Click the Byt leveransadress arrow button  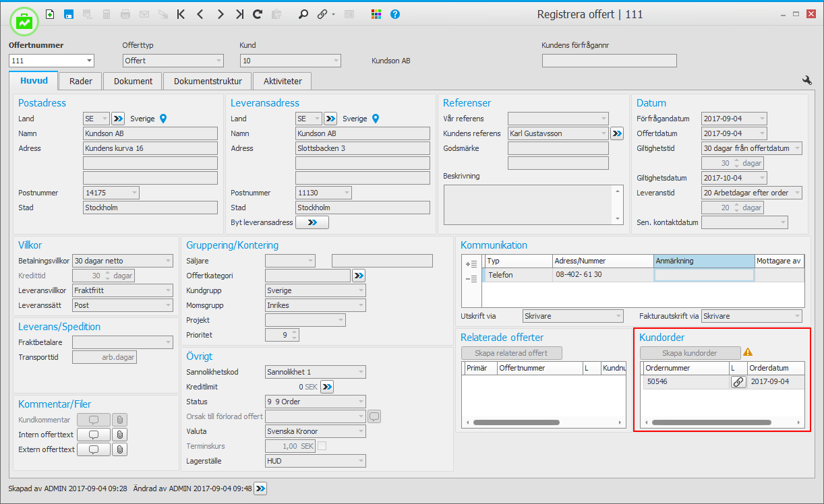click(312, 222)
